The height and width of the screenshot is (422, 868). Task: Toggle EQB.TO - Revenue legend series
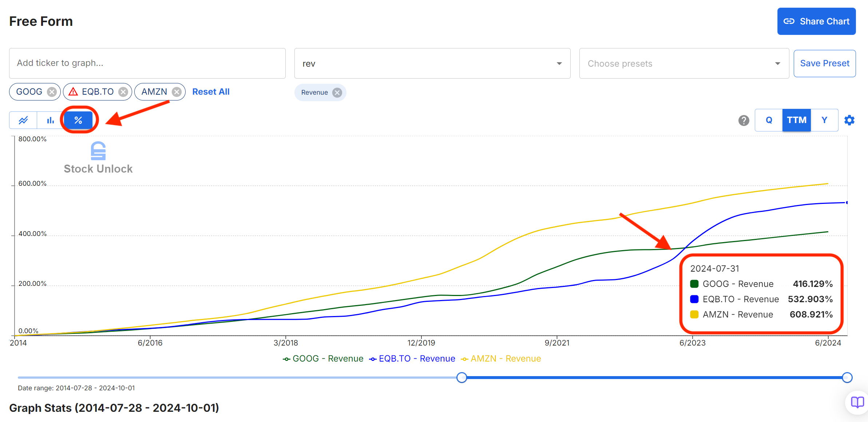point(412,359)
